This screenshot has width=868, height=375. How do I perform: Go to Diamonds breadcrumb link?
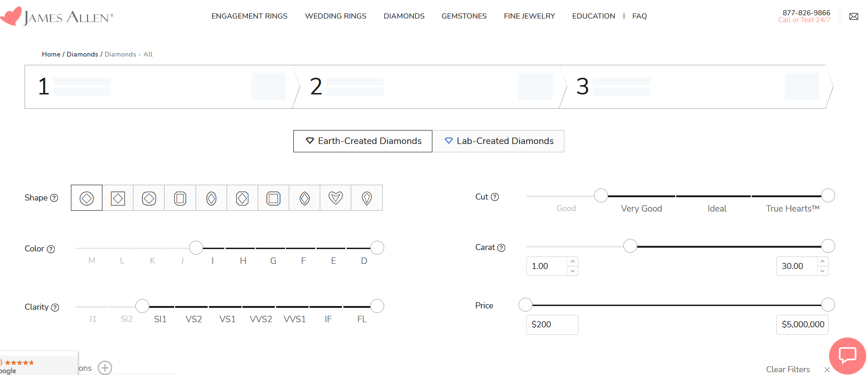tap(82, 54)
